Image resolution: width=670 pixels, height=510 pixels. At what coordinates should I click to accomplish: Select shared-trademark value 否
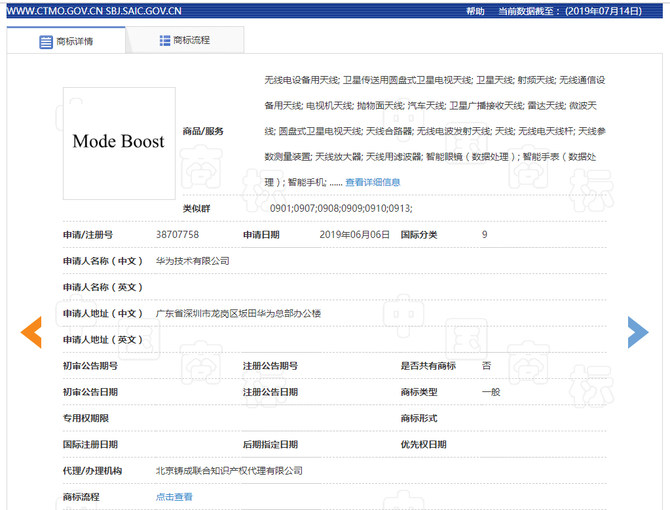coord(486,366)
